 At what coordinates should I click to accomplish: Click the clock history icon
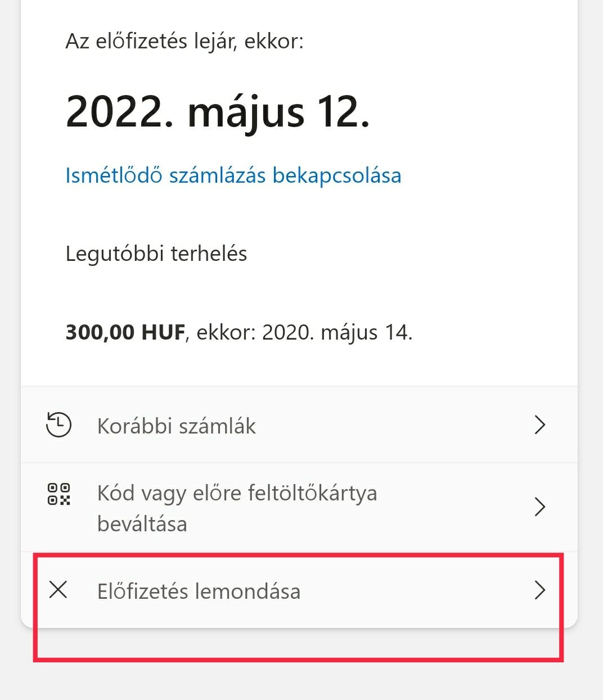pos(58,425)
